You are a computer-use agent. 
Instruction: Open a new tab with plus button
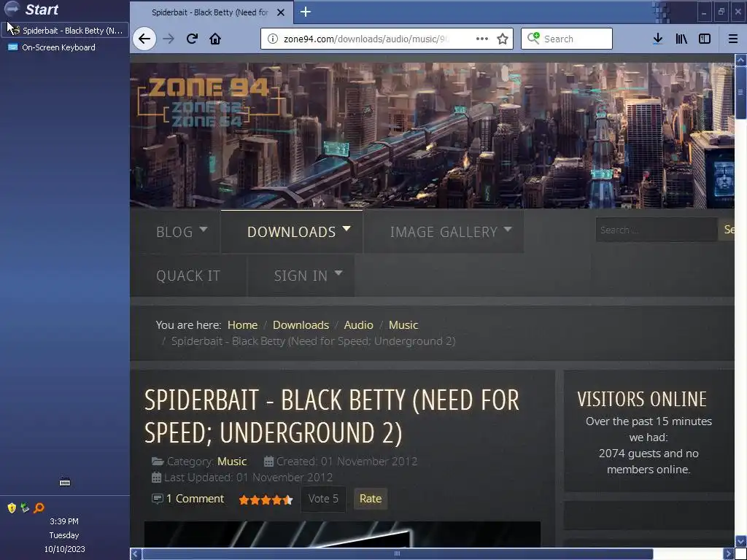point(306,12)
